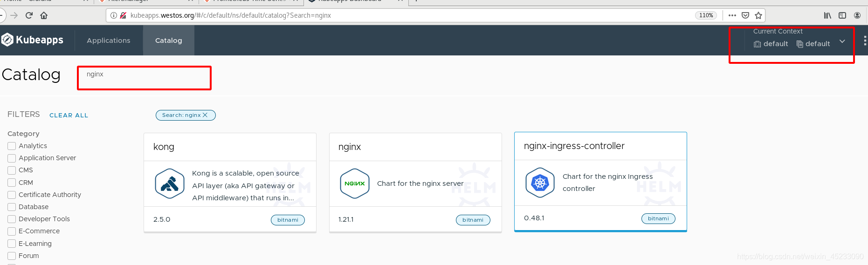868x265 pixels.
Task: Click the bitnami tag on nginx card
Action: pyautogui.click(x=473, y=220)
